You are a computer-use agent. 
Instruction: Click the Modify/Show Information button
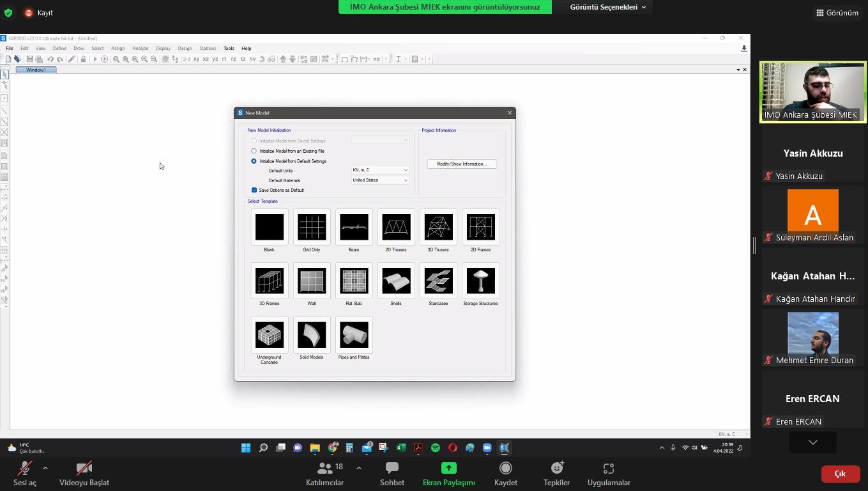(x=462, y=164)
